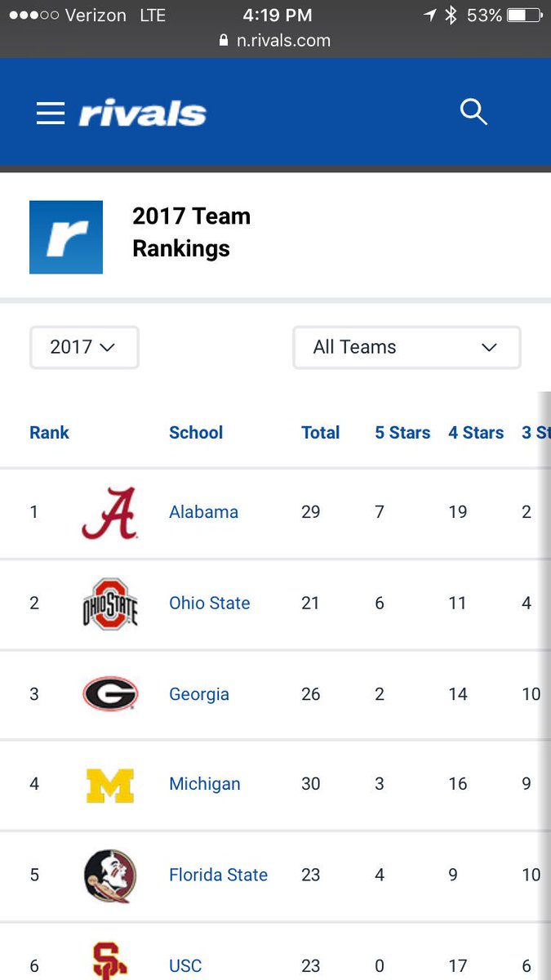Sort by the Rank column header
The image size is (551, 980).
click(50, 433)
